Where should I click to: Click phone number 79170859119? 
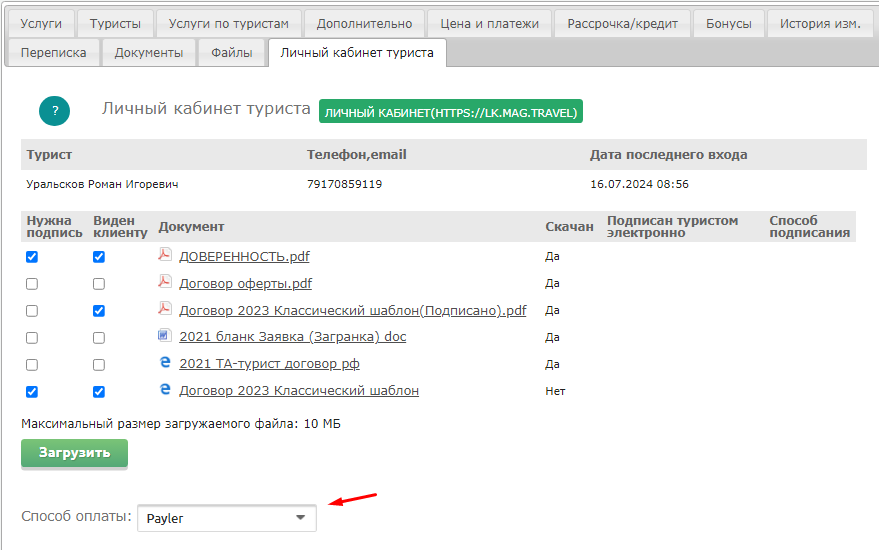pyautogui.click(x=344, y=184)
